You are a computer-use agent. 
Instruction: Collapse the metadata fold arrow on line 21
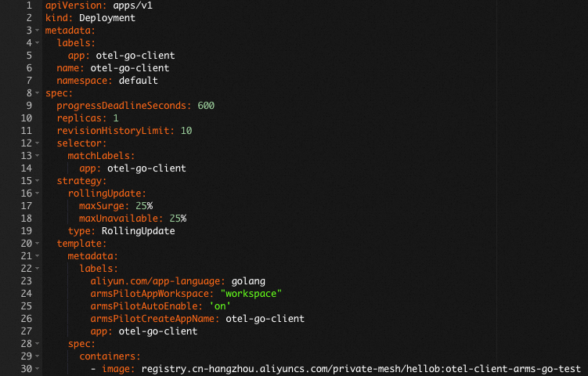click(37, 256)
